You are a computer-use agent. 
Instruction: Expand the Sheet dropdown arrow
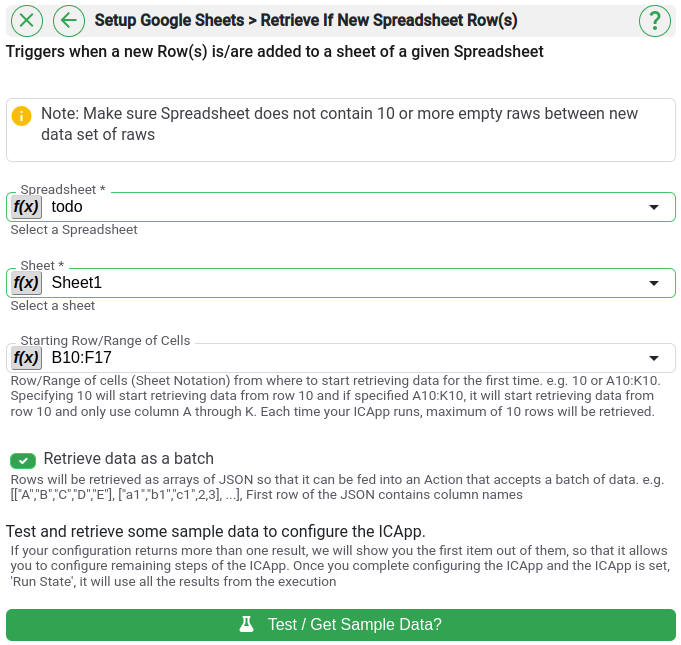point(654,283)
